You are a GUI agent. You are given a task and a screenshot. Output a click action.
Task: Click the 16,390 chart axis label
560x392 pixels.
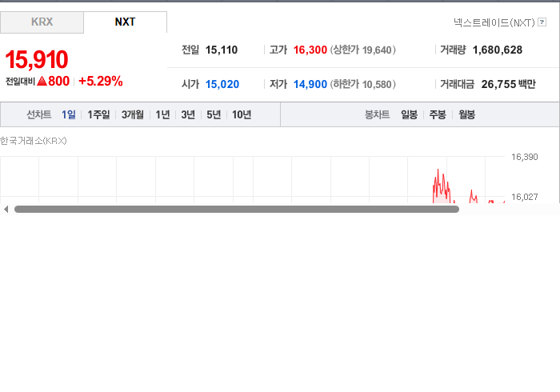pyautogui.click(x=524, y=157)
